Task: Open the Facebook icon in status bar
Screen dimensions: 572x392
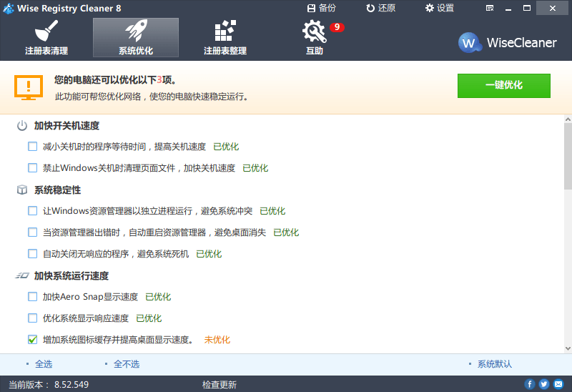Action: click(530, 384)
